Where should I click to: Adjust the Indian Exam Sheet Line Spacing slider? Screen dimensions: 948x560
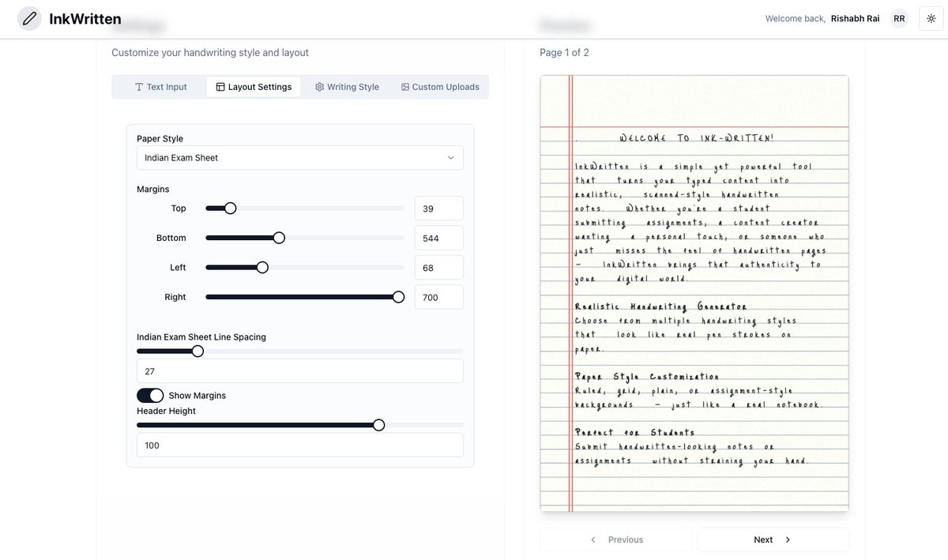(x=197, y=351)
